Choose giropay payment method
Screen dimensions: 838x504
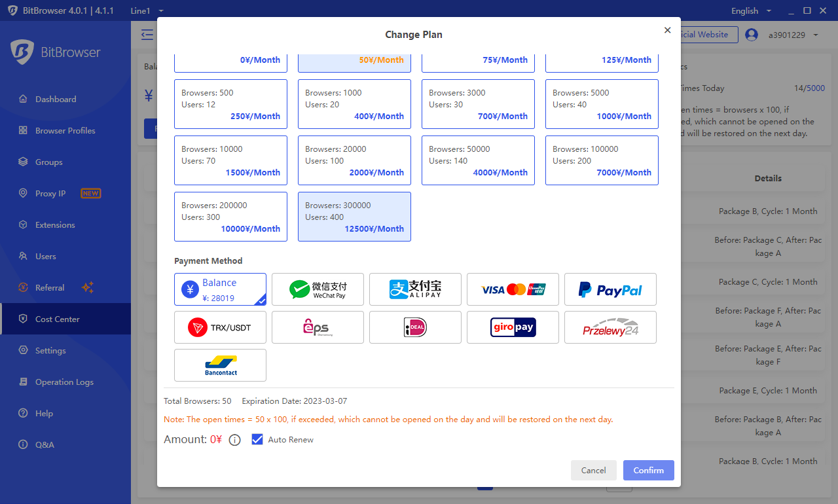(513, 327)
